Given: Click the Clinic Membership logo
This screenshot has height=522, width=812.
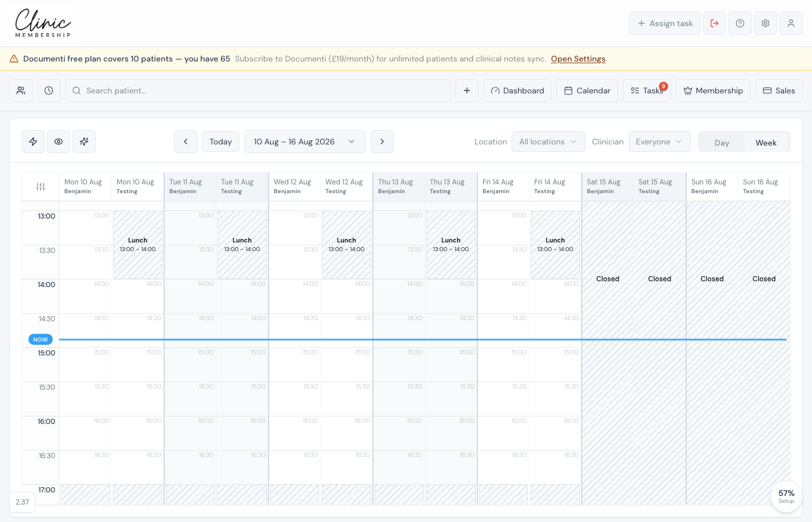Looking at the screenshot, I should pos(43,23).
